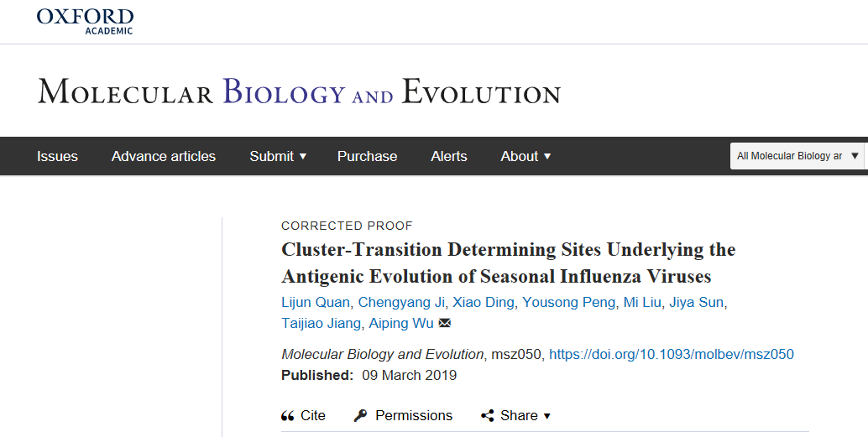Open Alerts in the navigation bar
The width and height of the screenshot is (868, 437).
pos(449,156)
